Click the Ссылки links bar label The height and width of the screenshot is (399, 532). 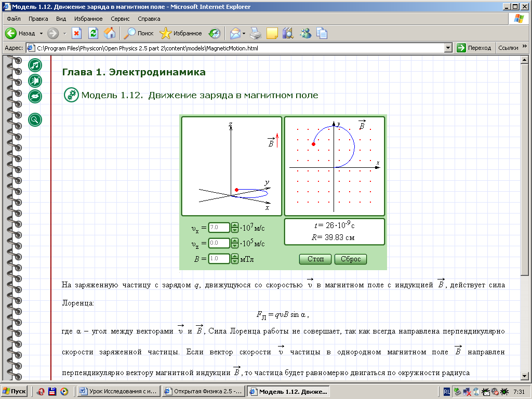click(x=508, y=48)
